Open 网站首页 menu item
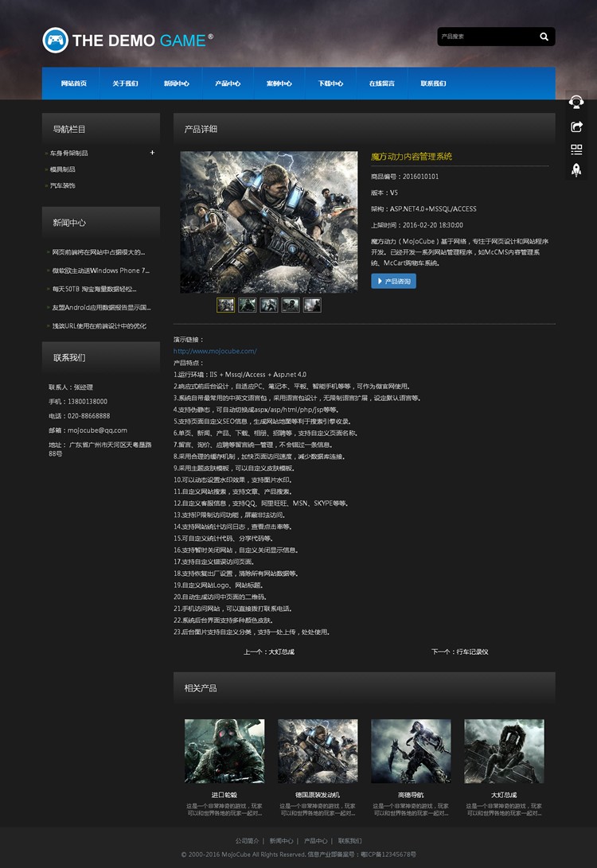The width and height of the screenshot is (597, 868). 74,84
